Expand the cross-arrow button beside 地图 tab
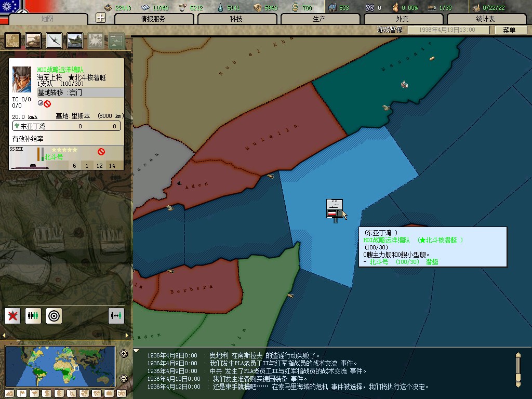Screen dimensions: 532x399 [101, 18]
